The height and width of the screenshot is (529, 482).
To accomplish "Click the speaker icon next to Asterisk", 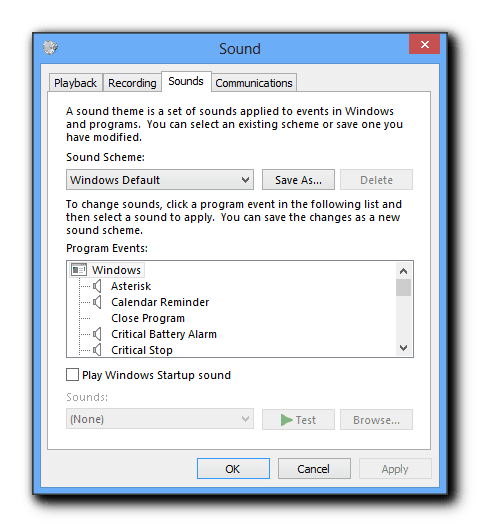I will 97,286.
